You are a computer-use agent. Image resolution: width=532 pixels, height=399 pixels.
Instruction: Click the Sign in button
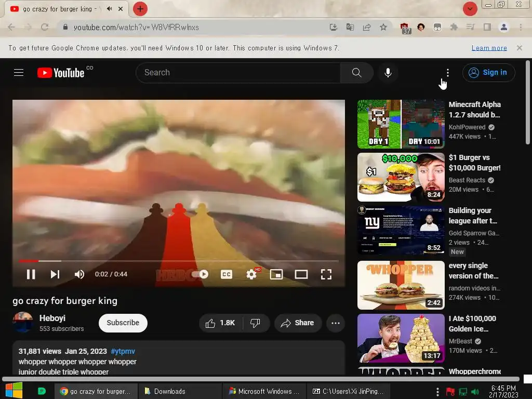pos(488,73)
